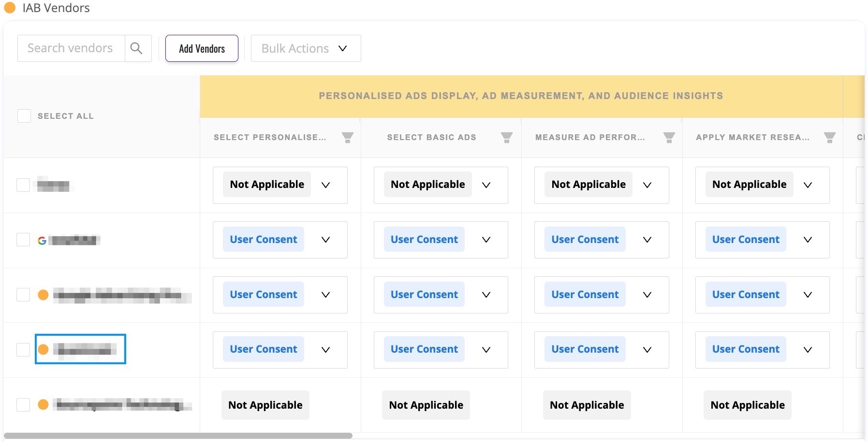Screen dimensions: 868x442
Task: Check the Google vendor row checkbox
Action: (23, 240)
